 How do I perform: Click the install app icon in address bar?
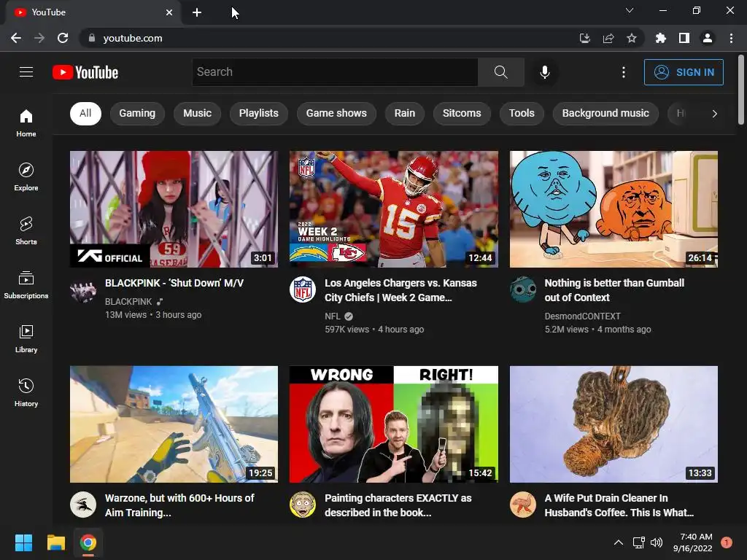coord(584,38)
